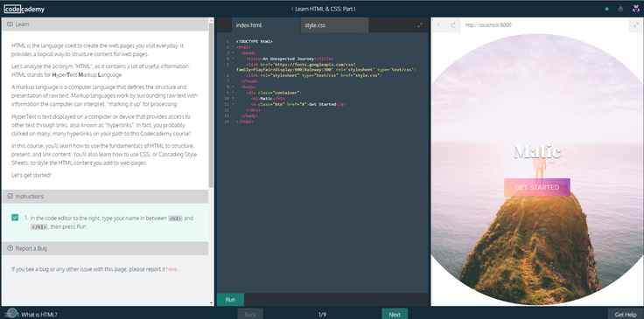Collapse the title fold arrow on line 4
Viewport: 644px width, 319px height.
(x=233, y=59)
